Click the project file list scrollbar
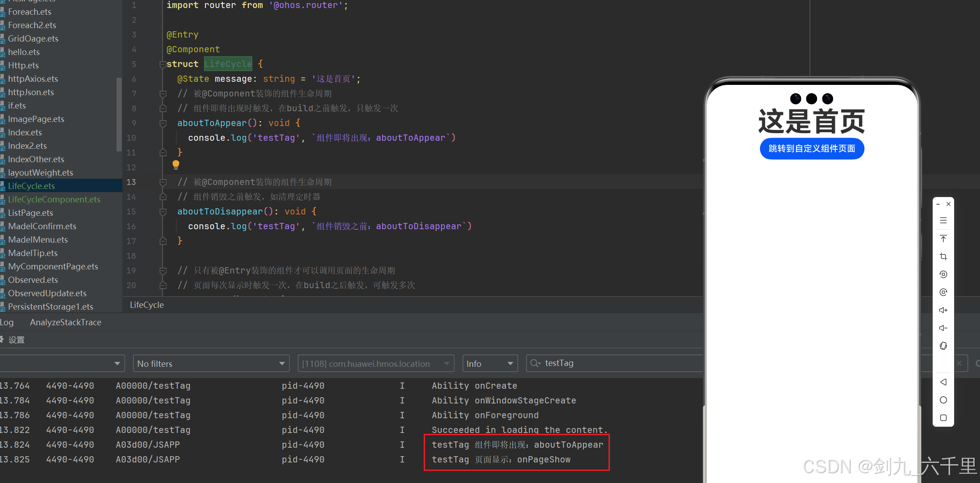Screen dimensions: 980x483 [119, 114]
